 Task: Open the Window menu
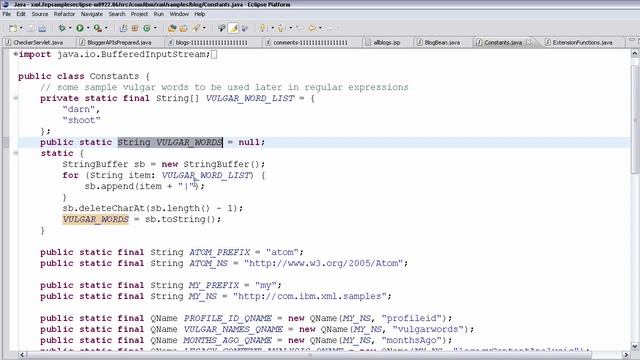coord(179,14)
